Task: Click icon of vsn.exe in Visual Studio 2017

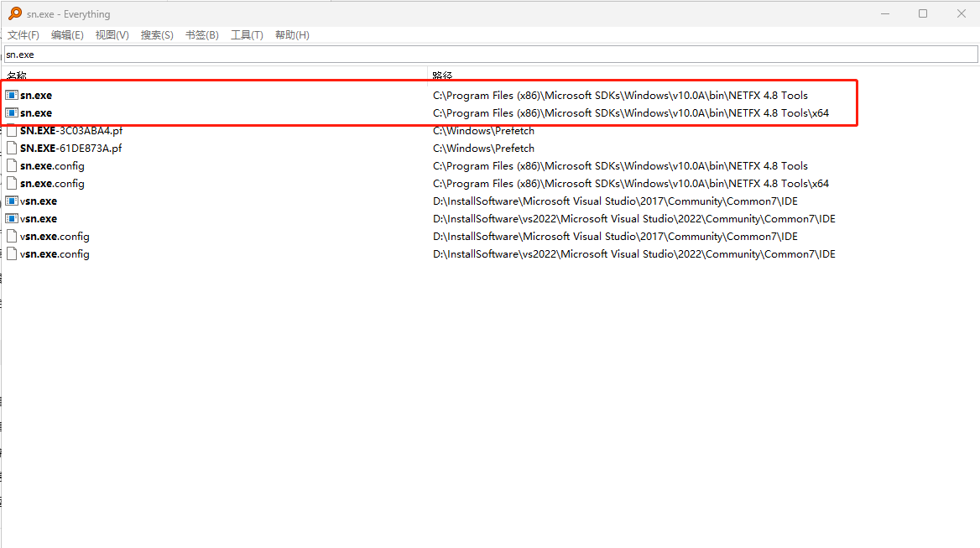Action: [11, 201]
